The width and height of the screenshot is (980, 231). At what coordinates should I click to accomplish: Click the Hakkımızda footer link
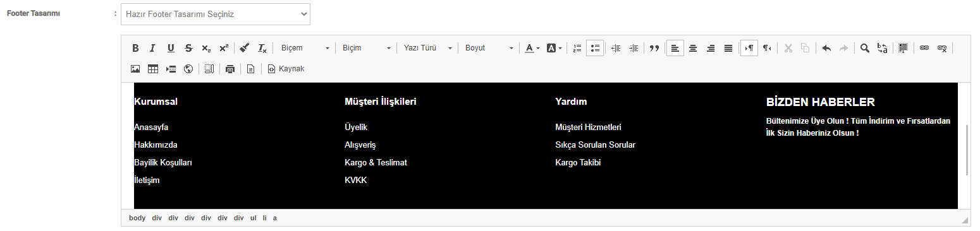click(x=156, y=145)
